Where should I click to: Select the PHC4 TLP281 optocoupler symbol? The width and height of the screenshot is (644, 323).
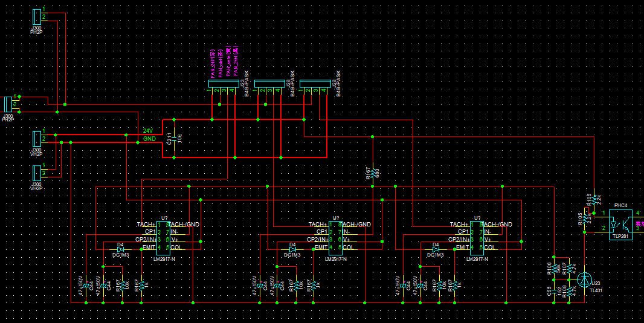(x=620, y=225)
